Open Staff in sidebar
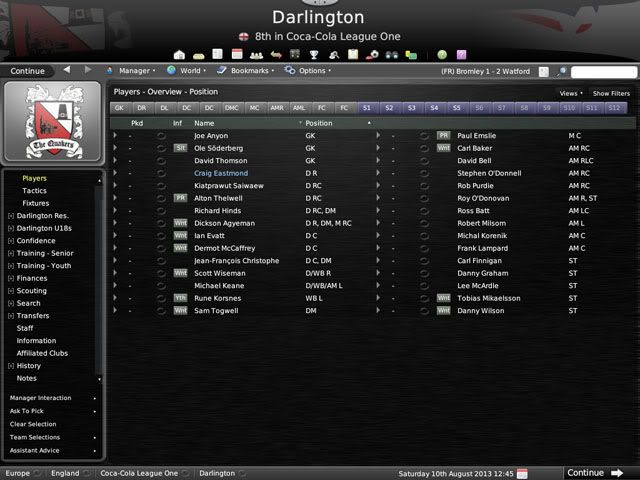The image size is (640, 480). click(25, 328)
